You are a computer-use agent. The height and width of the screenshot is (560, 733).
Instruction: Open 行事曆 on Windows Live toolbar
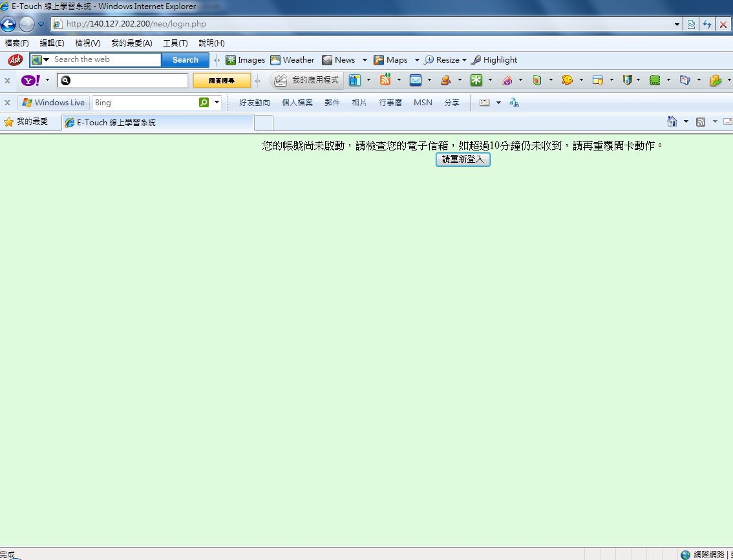[390, 102]
